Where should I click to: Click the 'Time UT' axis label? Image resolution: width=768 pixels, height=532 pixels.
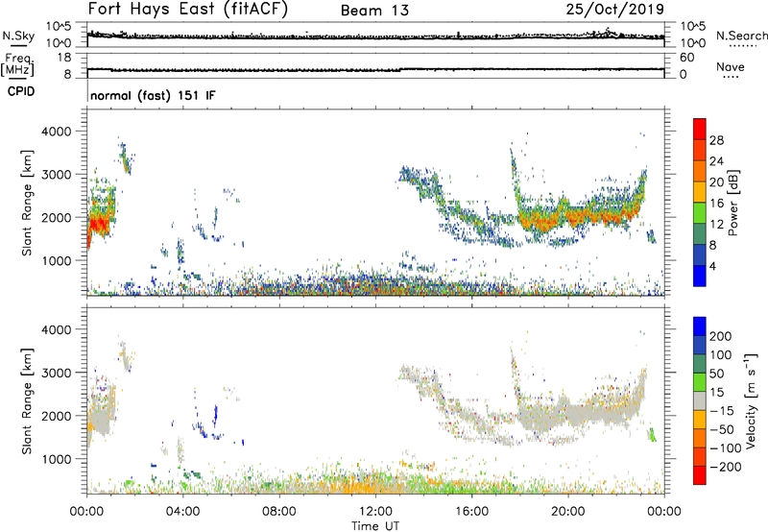[375, 526]
